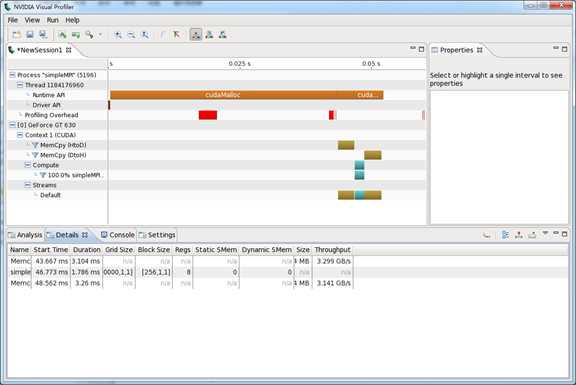576x385 pixels.
Task: Collapse the Process simpleMR tree node
Action: [x=12, y=75]
